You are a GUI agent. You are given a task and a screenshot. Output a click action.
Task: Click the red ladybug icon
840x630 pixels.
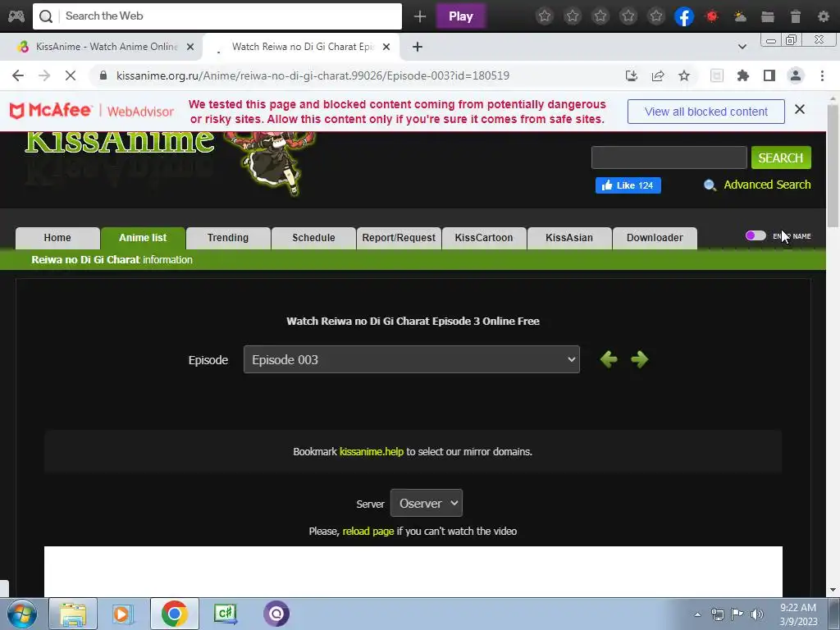point(712,16)
